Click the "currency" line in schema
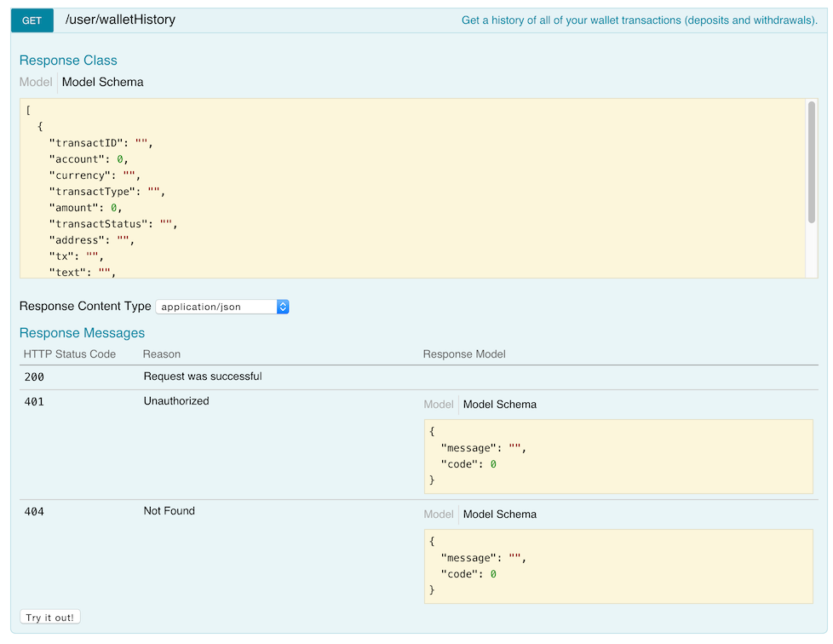833x644 pixels. pyautogui.click(x=95, y=175)
